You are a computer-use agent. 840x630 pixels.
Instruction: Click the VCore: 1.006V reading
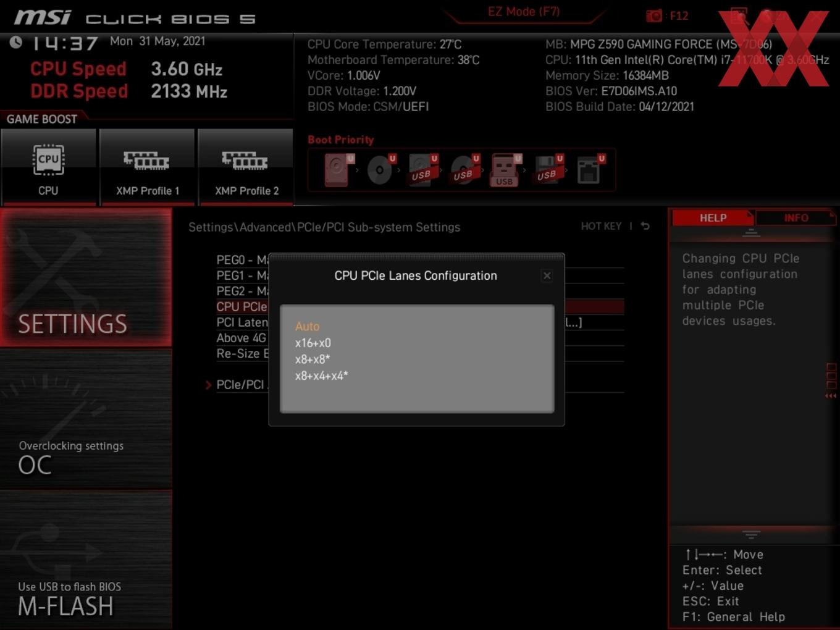click(344, 75)
